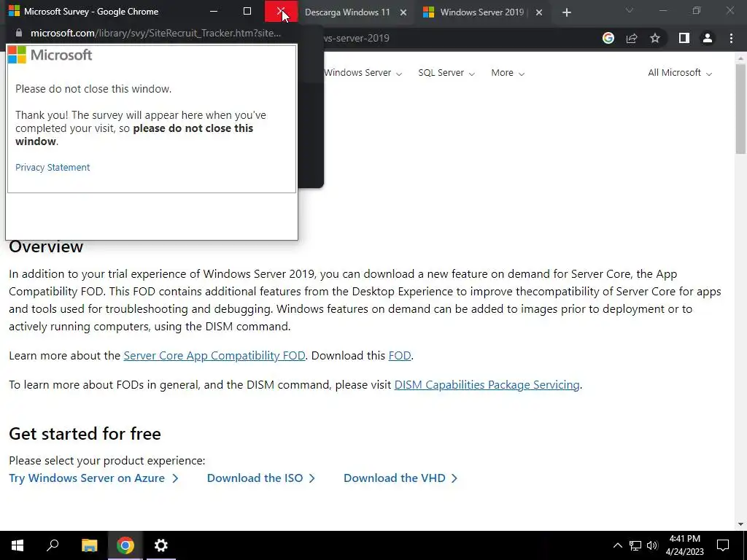Open Server Core App Compatibility FOD link

click(x=214, y=356)
